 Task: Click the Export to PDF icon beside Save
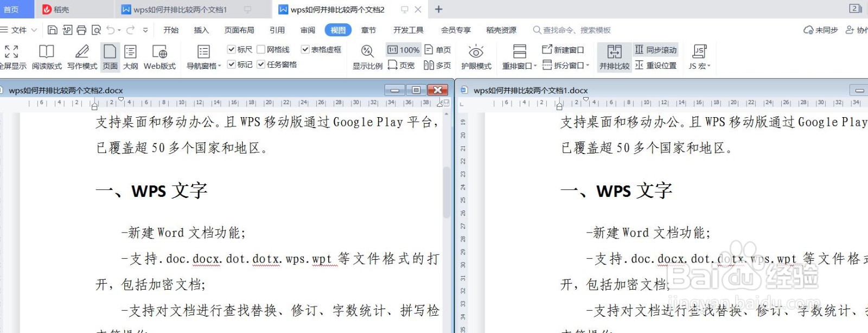(67, 30)
